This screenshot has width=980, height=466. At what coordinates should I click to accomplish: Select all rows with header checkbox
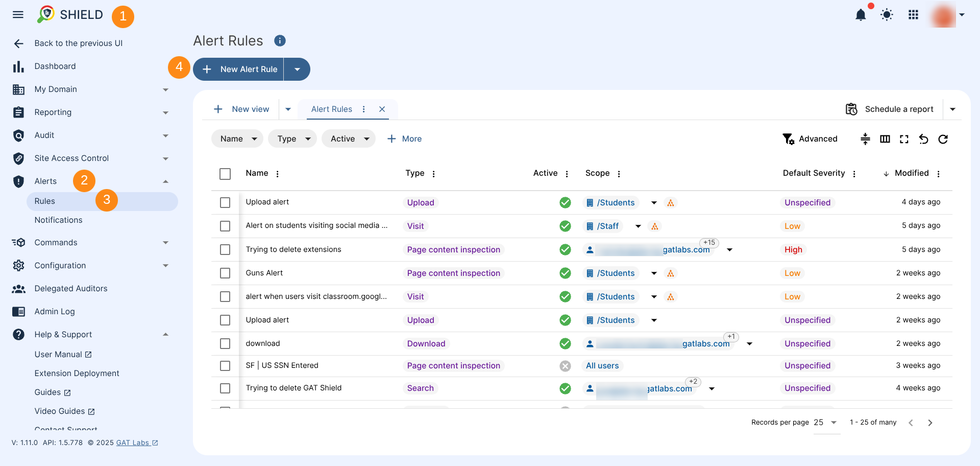[225, 174]
